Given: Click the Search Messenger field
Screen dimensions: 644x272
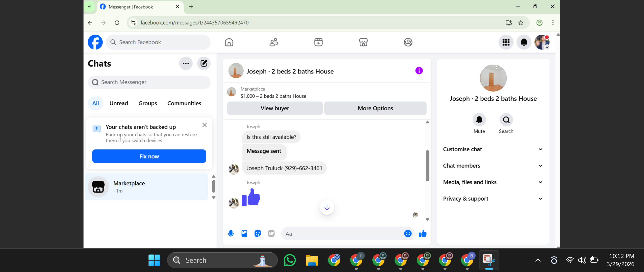Looking at the screenshot, I should point(149,82).
